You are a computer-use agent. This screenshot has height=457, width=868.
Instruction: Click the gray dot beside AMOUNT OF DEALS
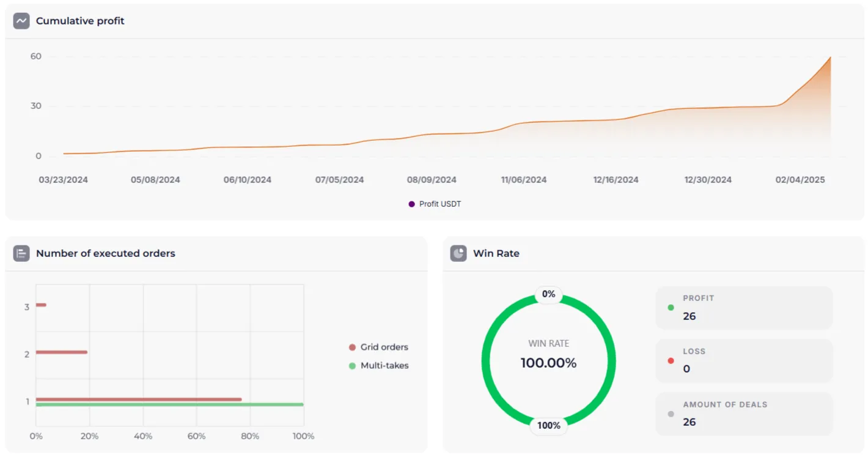coord(671,414)
